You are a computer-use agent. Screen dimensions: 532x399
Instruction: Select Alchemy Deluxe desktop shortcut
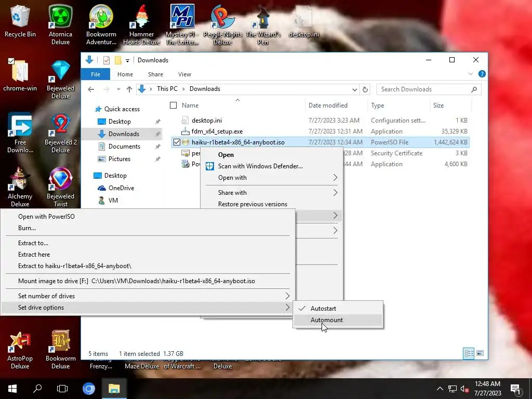[20, 187]
